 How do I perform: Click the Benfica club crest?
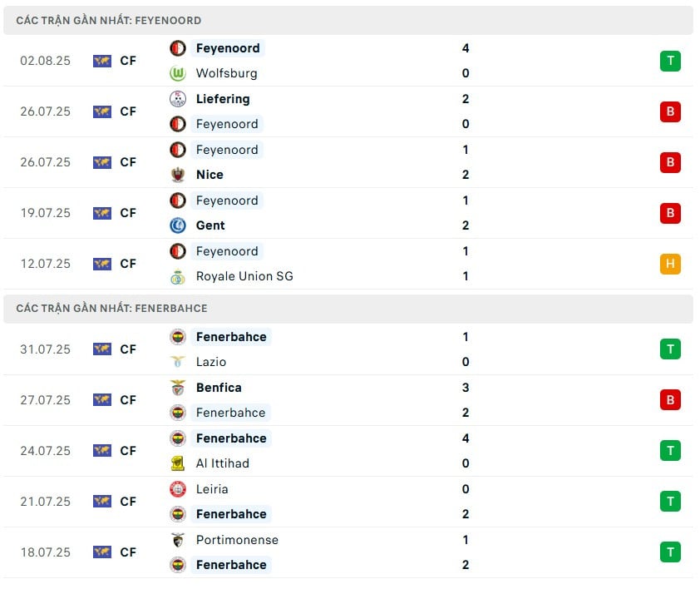[x=178, y=388]
